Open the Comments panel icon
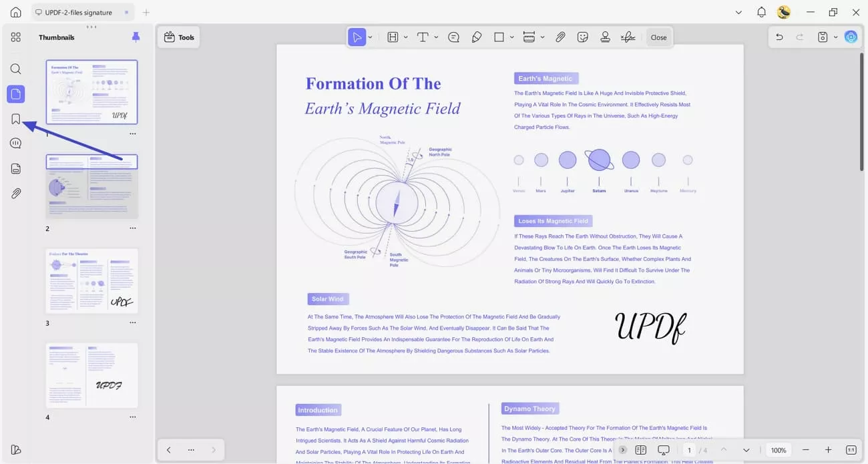Image resolution: width=868 pixels, height=464 pixels. coord(16,144)
